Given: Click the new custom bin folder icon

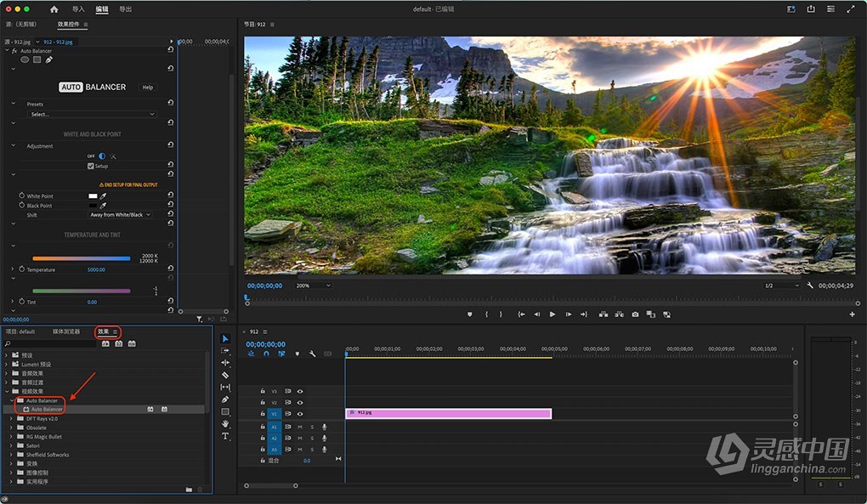Looking at the screenshot, I should coord(189,490).
